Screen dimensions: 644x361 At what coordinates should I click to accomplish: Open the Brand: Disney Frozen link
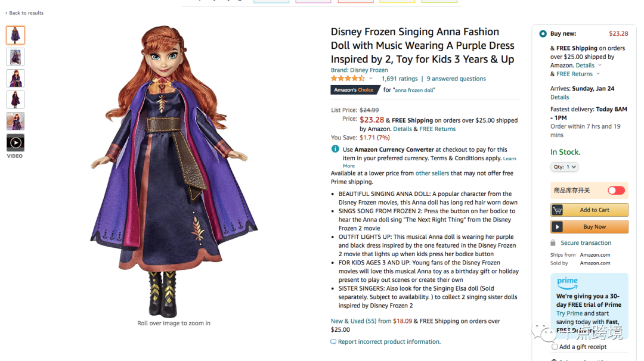[359, 70]
